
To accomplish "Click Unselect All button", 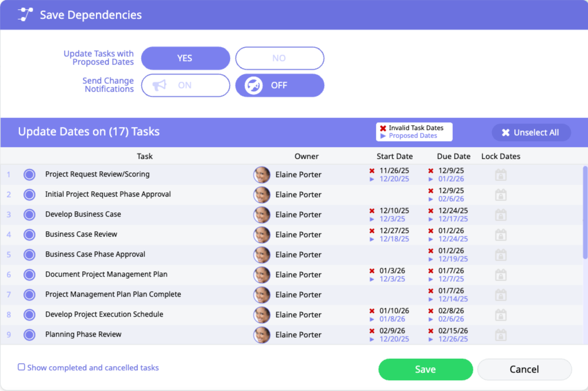I will pos(531,132).
